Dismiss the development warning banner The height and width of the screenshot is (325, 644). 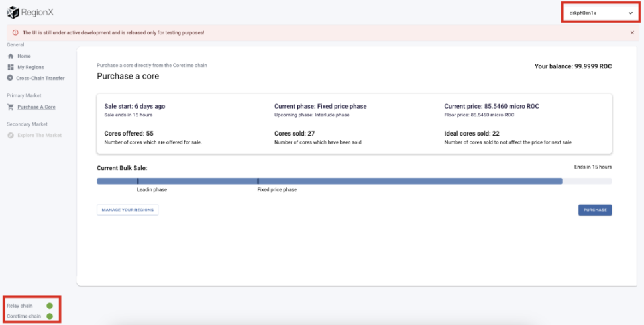point(631,32)
